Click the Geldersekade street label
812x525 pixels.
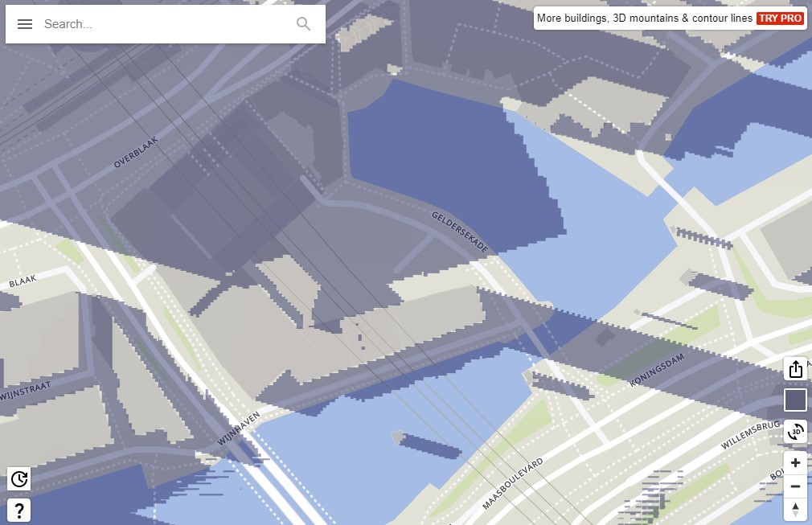click(460, 233)
